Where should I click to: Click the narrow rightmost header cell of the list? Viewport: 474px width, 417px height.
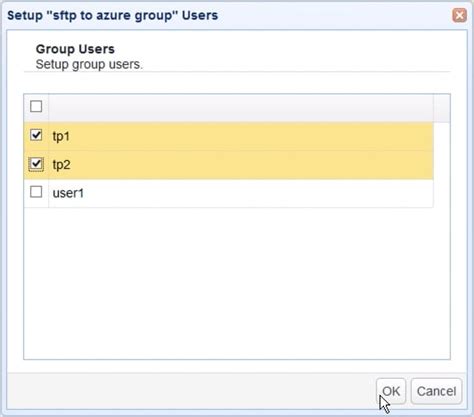442,108
